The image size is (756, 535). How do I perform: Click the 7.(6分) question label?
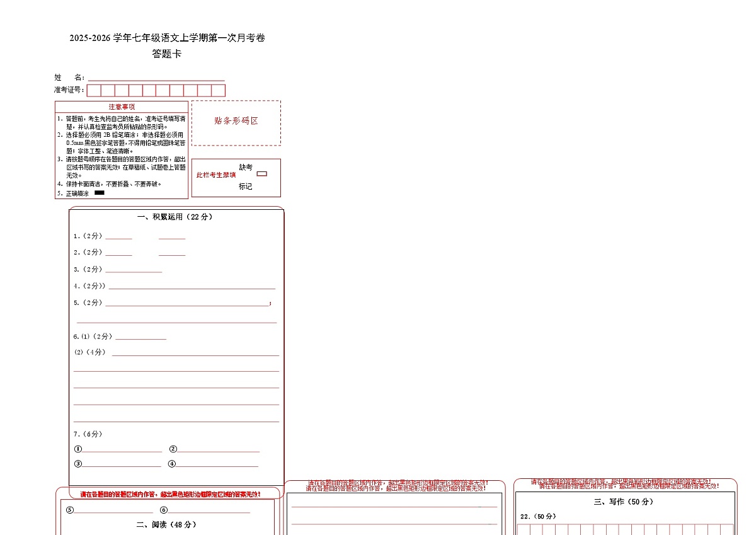coord(88,434)
